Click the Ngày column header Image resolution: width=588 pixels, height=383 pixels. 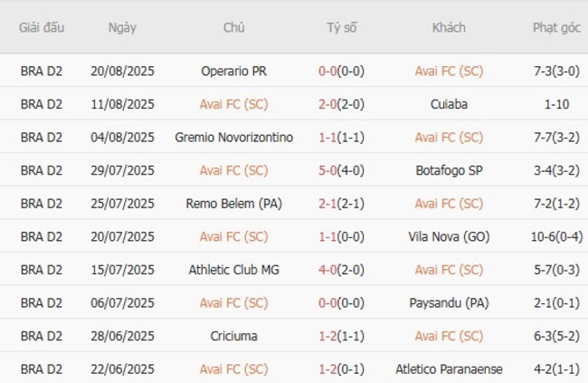coord(122,27)
